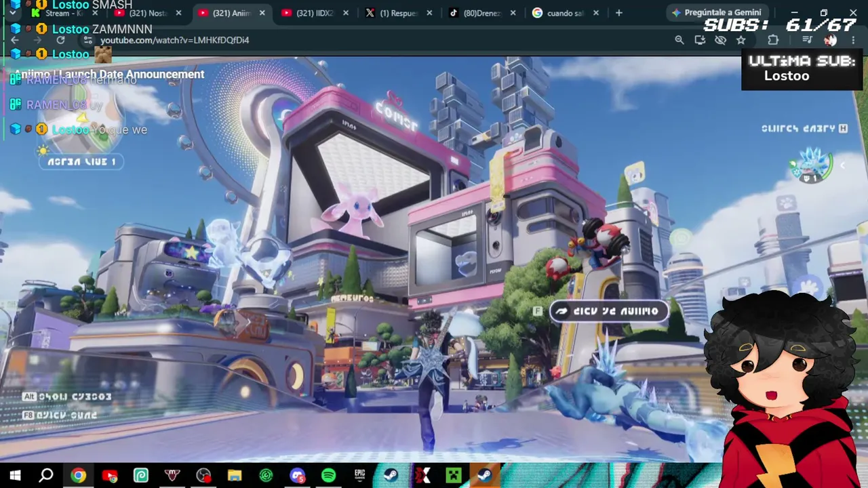868x488 pixels.
Task: Open OBS Studio from the taskbar
Action: click(203, 476)
